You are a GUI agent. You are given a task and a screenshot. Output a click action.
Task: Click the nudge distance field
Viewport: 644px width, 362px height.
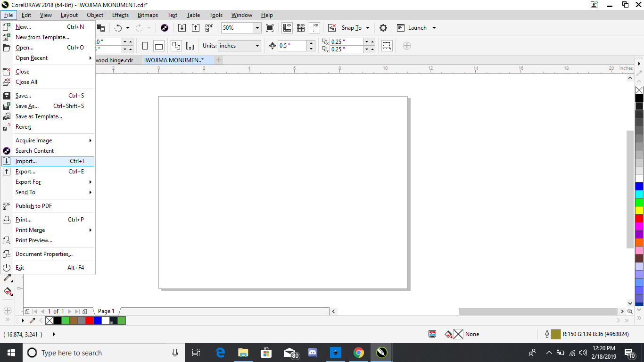click(292, 46)
